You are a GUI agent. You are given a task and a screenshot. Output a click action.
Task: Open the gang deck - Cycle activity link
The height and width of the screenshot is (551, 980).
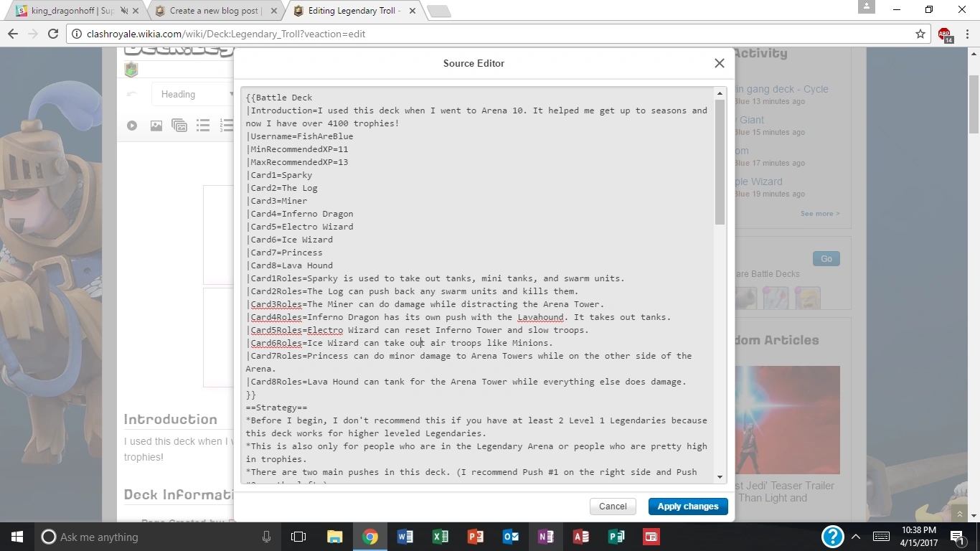tap(781, 89)
